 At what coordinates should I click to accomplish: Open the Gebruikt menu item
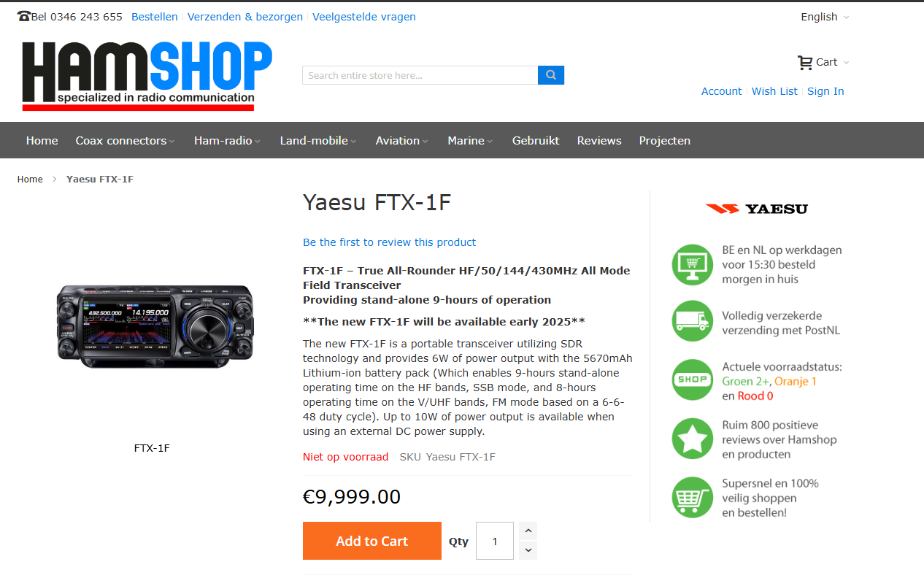coord(536,141)
